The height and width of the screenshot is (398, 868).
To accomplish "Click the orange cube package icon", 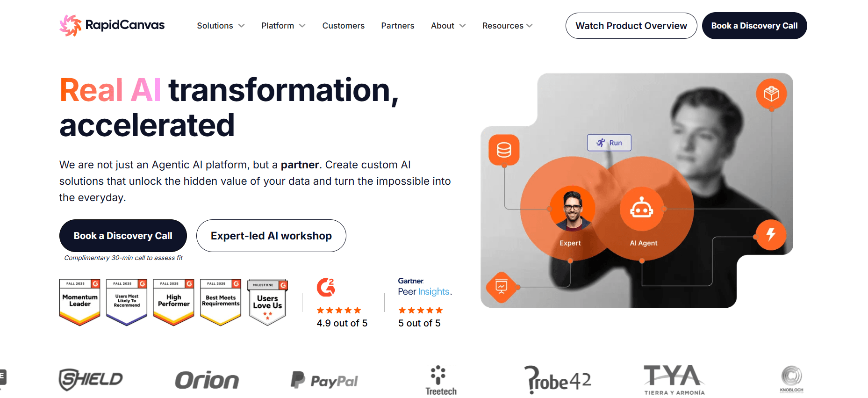I will point(771,94).
